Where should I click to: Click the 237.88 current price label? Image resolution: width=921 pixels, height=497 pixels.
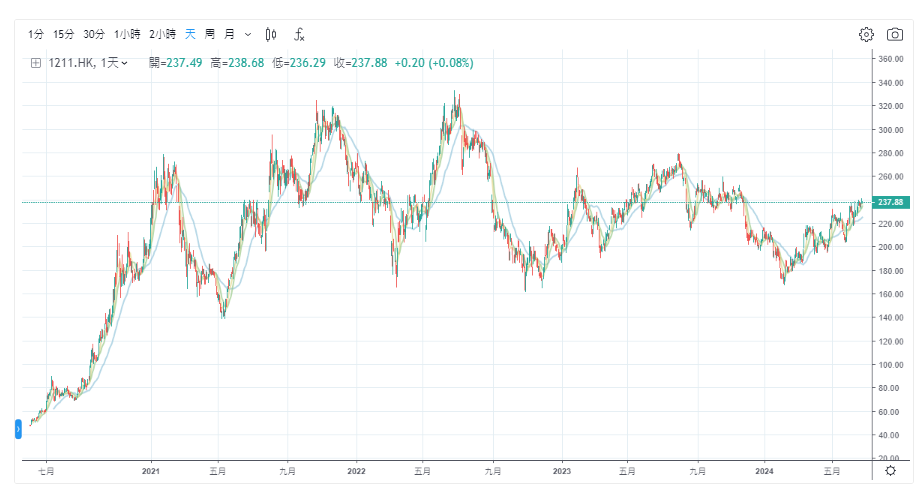888,202
